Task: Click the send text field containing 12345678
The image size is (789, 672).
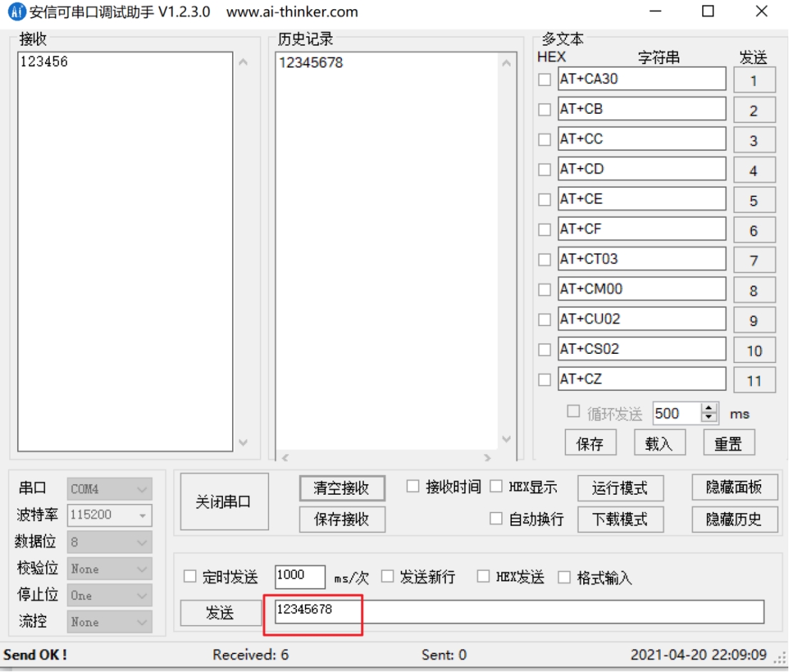Action: point(518,611)
